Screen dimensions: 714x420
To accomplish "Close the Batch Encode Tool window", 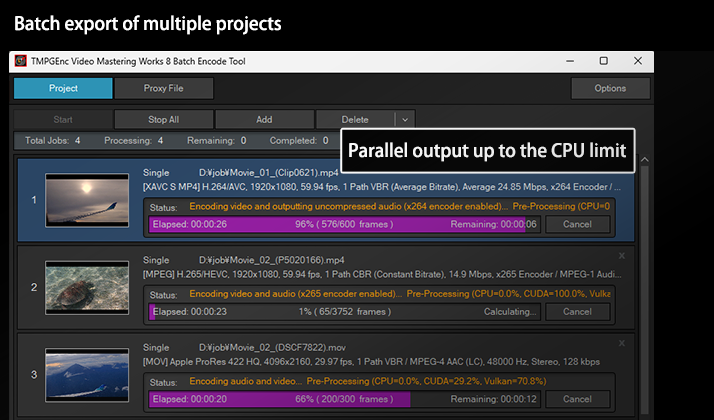I will pos(638,61).
